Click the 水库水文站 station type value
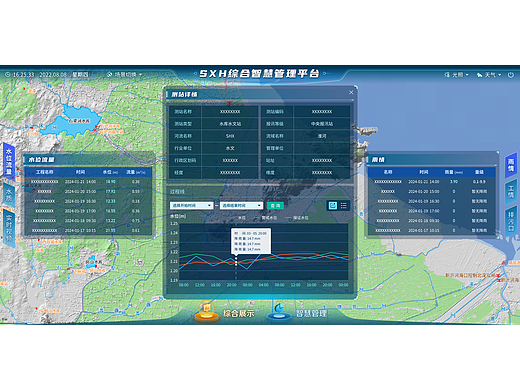Viewport: 520px width, 390px height. coord(230,124)
